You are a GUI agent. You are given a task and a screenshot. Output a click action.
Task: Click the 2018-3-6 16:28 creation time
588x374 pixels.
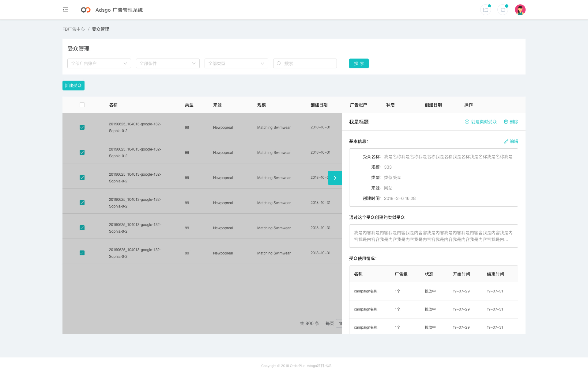[400, 198]
